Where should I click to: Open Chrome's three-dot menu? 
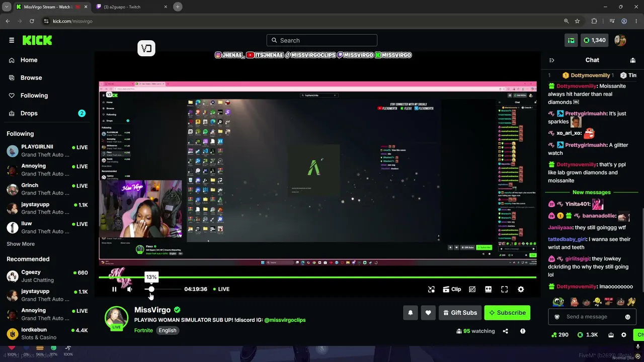(636, 21)
